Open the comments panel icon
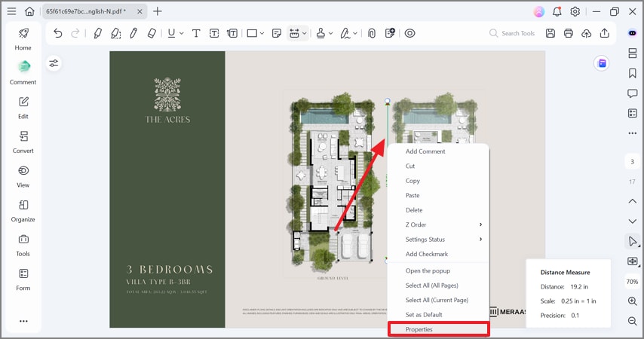 pos(633,93)
